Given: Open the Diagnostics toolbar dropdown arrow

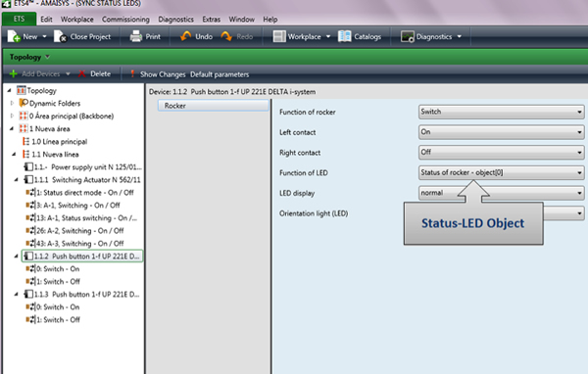Looking at the screenshot, I should (x=459, y=37).
